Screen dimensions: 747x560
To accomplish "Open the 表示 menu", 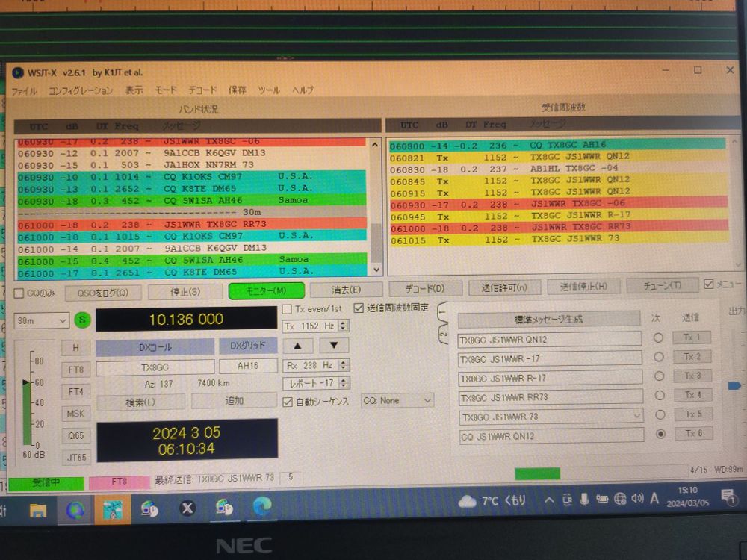I will [x=134, y=90].
